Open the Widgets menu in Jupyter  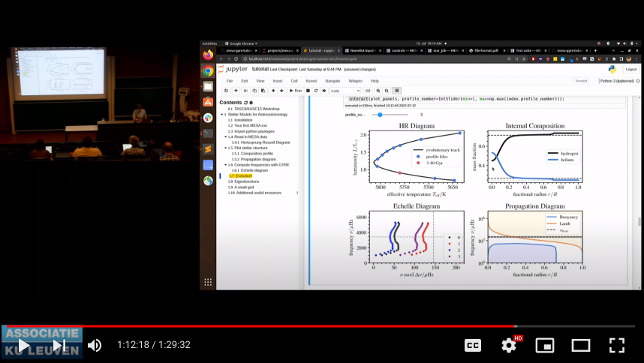(x=355, y=81)
